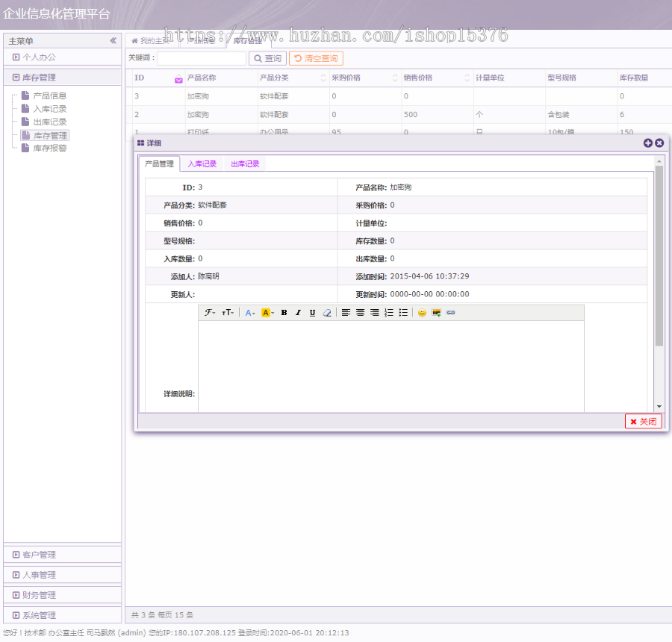The width and height of the screenshot is (672, 642).
Task: Apply italic formatting in the editor
Action: 297,313
